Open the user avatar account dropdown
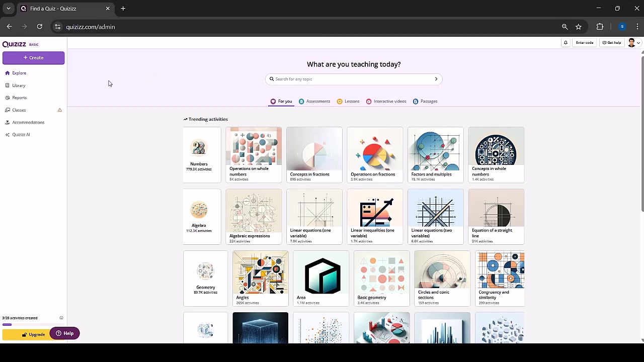This screenshot has height=362, width=644. click(x=634, y=43)
